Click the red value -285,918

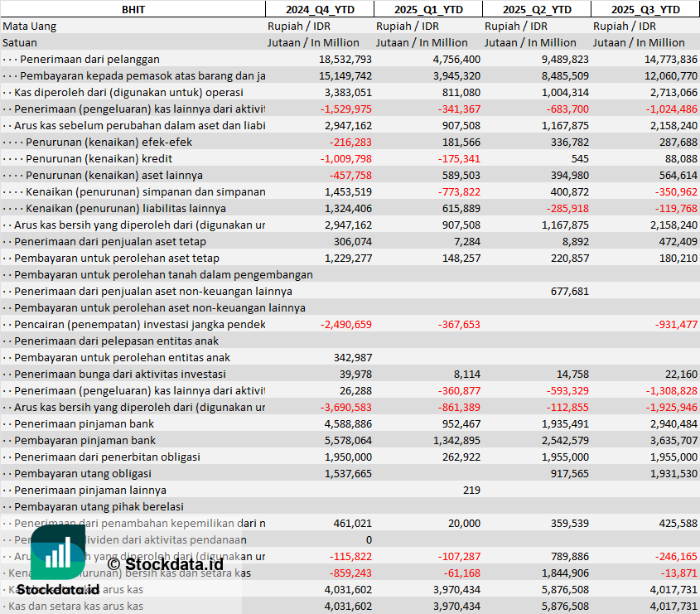tap(567, 208)
